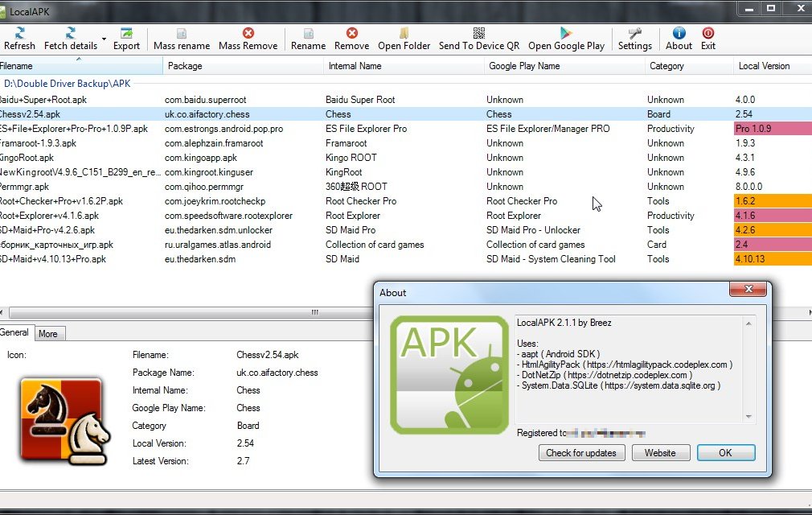Click the Remove toolbar icon
This screenshot has height=515, width=812.
[351, 33]
